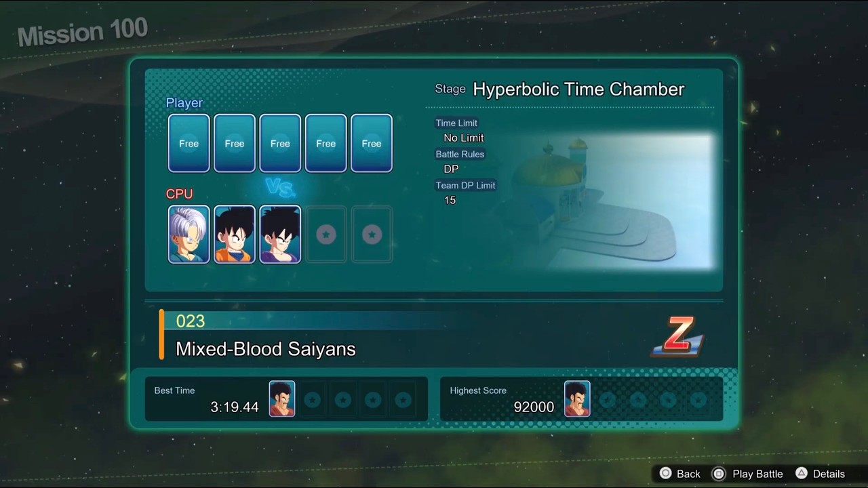868x488 pixels.
Task: Click the triangle Details button icon
Action: [x=801, y=474]
